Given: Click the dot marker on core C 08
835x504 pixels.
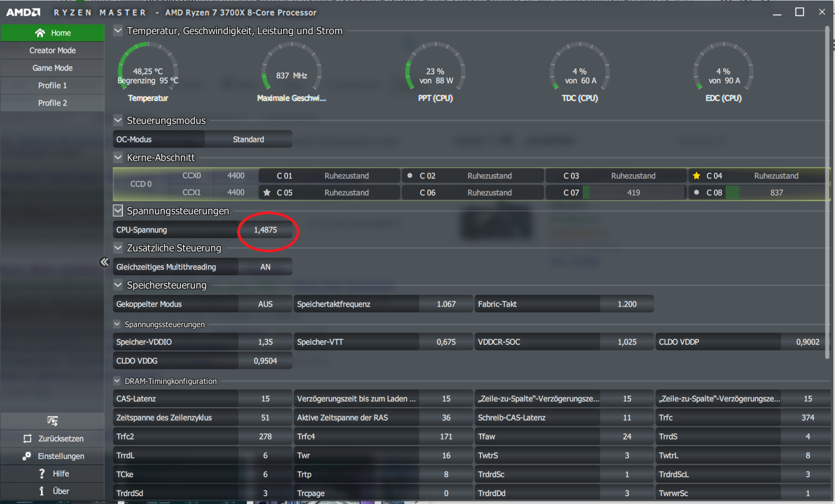Looking at the screenshot, I should [x=696, y=192].
